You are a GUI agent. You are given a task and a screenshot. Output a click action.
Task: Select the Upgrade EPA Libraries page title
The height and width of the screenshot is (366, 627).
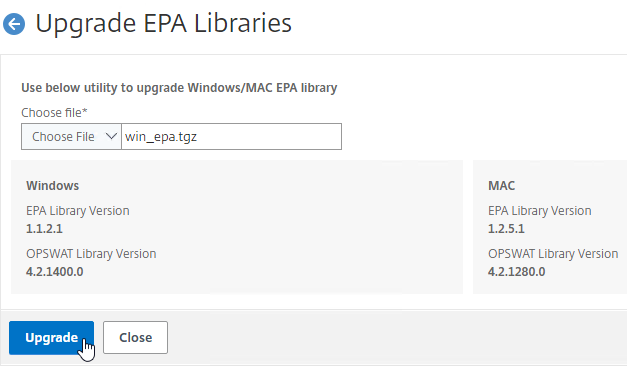(x=164, y=23)
